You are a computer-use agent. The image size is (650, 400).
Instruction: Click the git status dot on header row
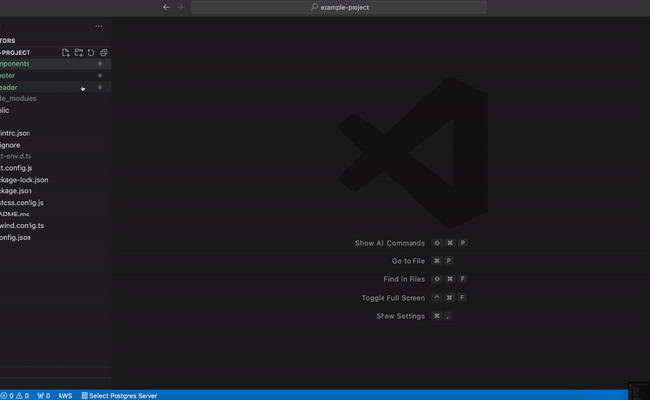[100, 87]
